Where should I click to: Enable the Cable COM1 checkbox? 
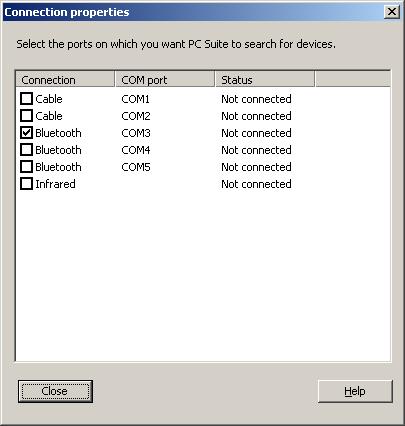point(26,99)
